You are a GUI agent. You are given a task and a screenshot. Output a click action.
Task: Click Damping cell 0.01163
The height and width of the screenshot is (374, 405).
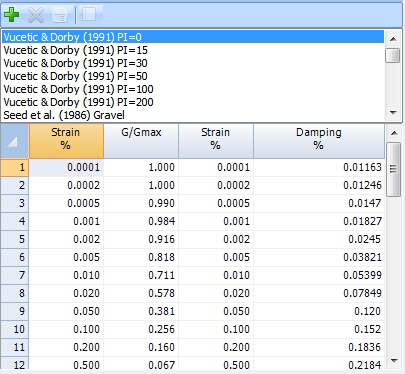click(x=319, y=167)
